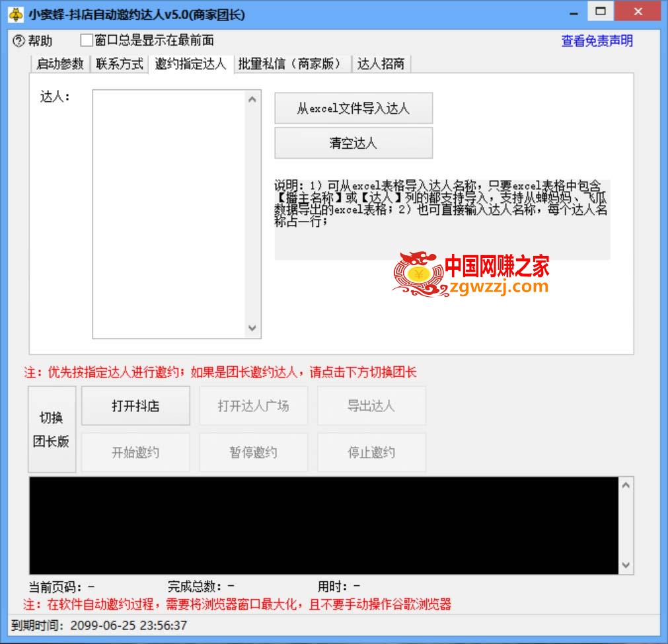Click the 到期时间 2099-06-25 23:56:37 text

[99, 625]
